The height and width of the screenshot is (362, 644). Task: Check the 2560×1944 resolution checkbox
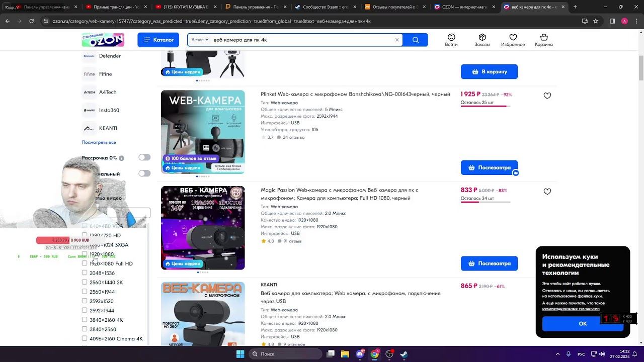pos(85,292)
